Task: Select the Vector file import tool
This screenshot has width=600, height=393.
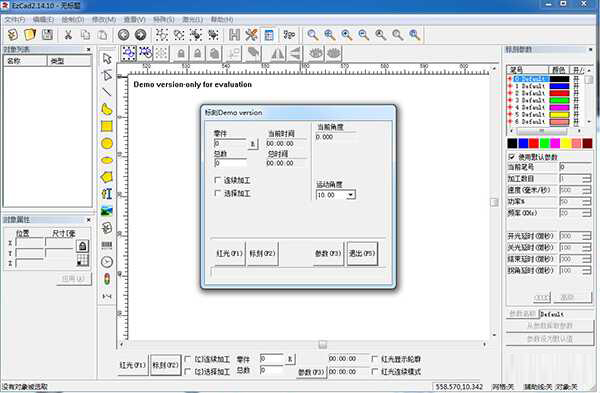Action: pyautogui.click(x=107, y=228)
